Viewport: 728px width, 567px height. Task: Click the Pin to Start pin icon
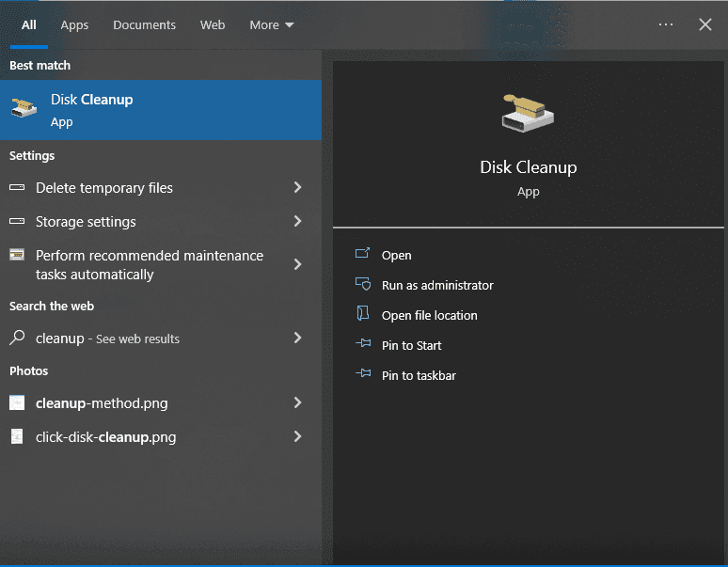click(x=363, y=343)
